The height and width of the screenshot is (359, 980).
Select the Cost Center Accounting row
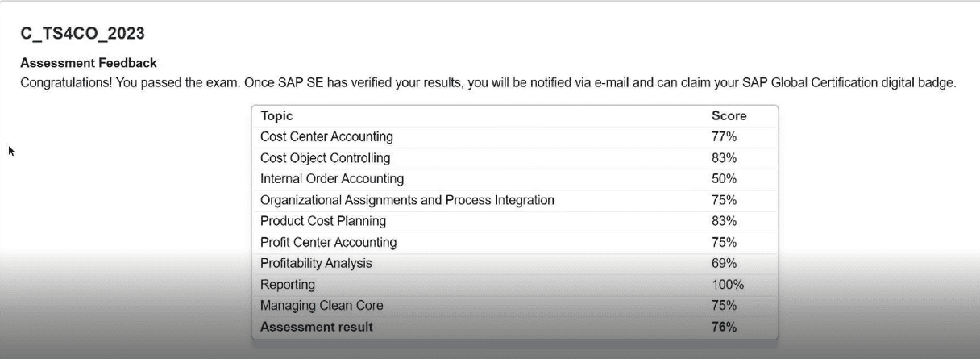coord(326,137)
